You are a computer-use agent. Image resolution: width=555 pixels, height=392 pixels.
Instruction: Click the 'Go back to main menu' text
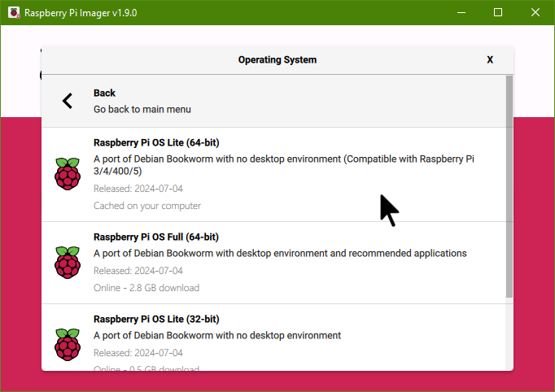pyautogui.click(x=142, y=109)
